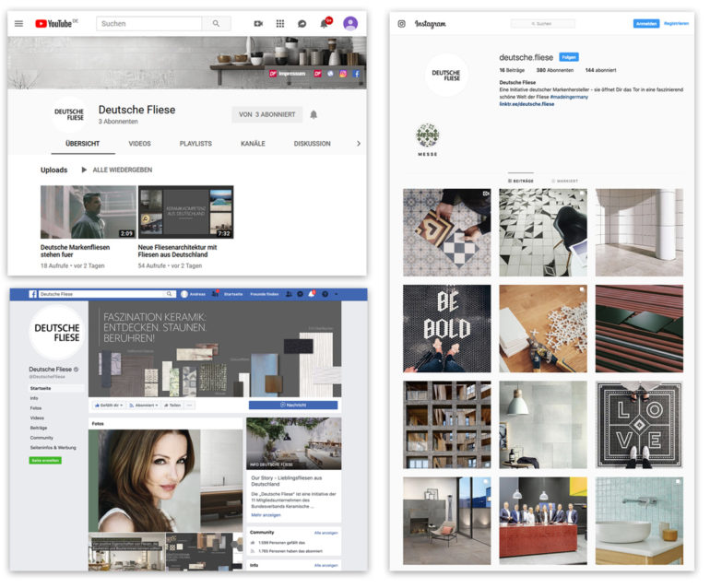This screenshot has width=710, height=588.
Task: Click the Instagram Registrieren link
Action: click(x=676, y=24)
